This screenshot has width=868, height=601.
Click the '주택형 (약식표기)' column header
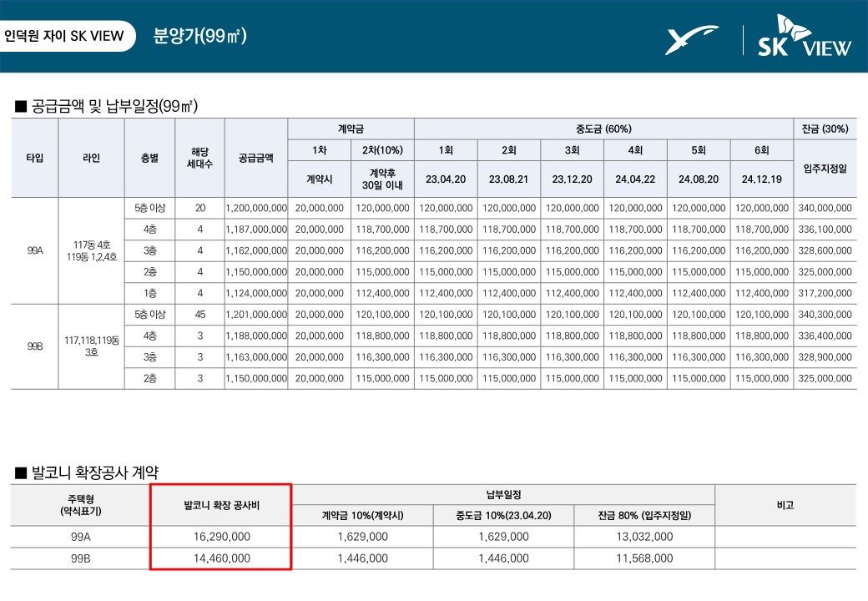(81, 505)
